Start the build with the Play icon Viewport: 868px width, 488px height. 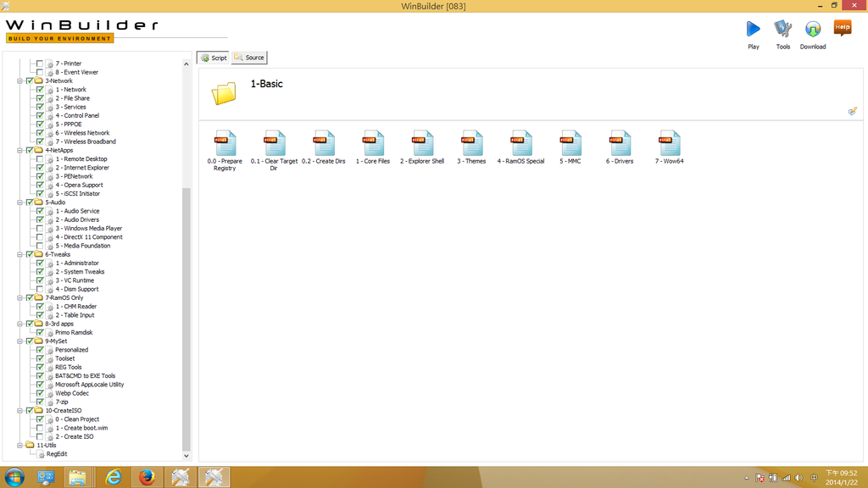(x=753, y=29)
